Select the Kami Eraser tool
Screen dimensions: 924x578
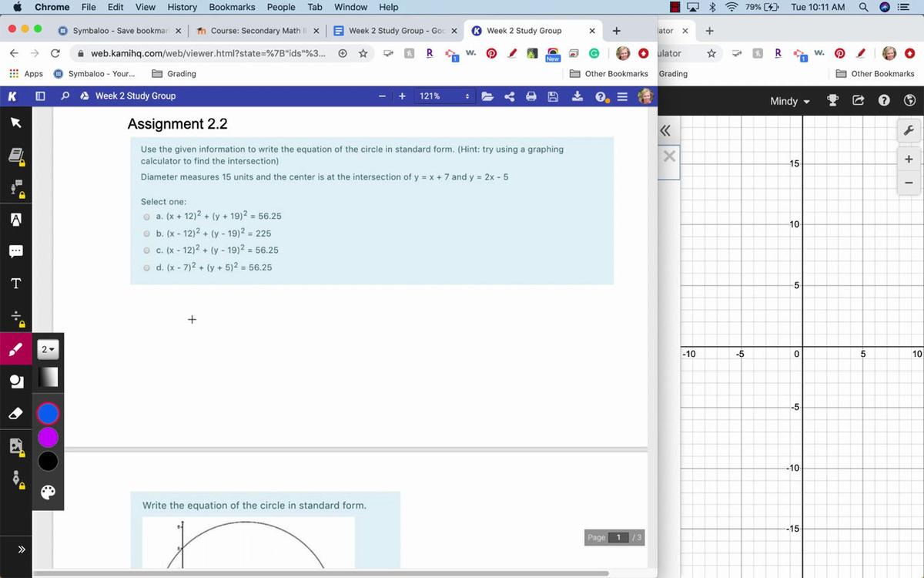(x=15, y=414)
